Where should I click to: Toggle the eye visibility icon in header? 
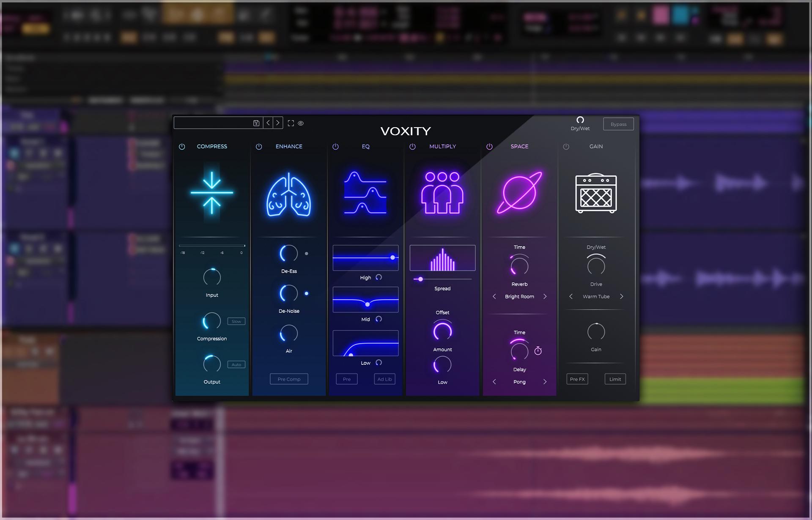pos(301,123)
